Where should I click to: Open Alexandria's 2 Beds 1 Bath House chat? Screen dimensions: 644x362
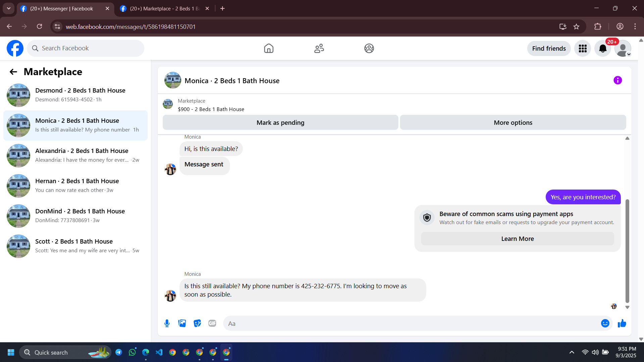point(76,156)
